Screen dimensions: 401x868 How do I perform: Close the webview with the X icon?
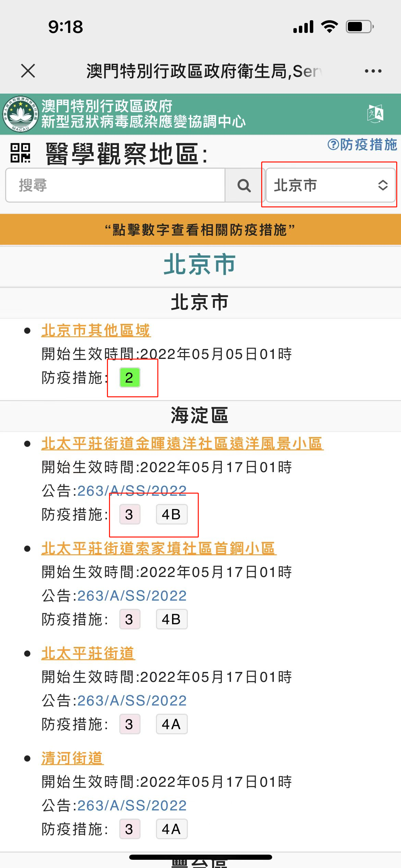(28, 71)
